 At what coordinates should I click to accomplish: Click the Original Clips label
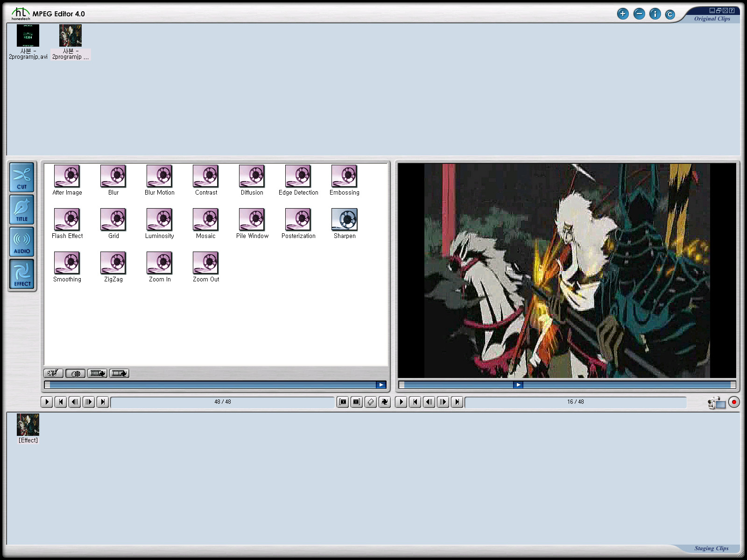click(712, 19)
